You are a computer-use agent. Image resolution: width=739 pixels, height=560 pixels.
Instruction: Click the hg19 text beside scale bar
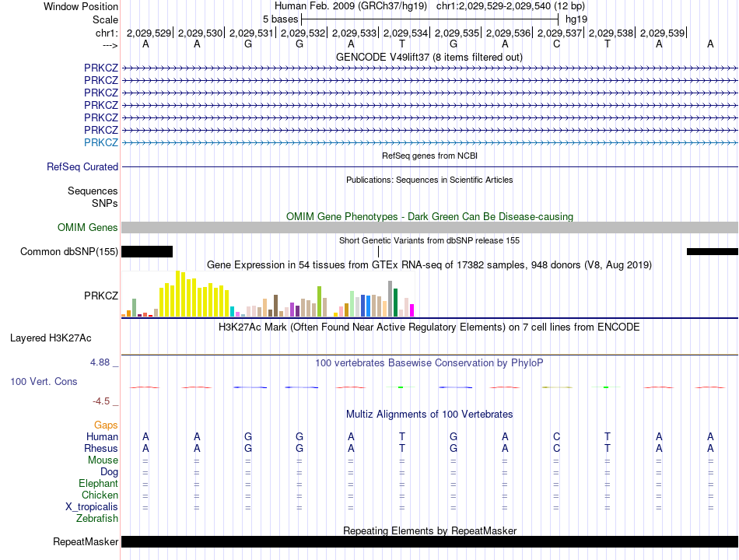point(576,19)
